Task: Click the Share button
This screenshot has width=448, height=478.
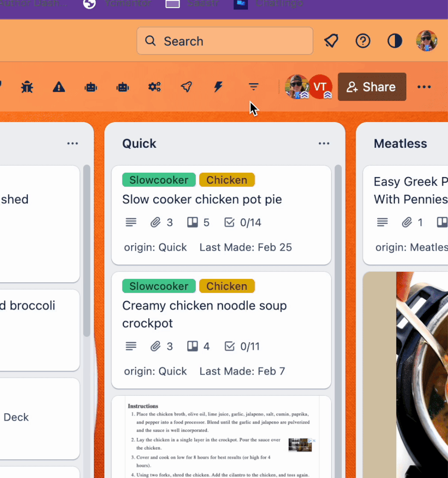Action: (x=372, y=87)
